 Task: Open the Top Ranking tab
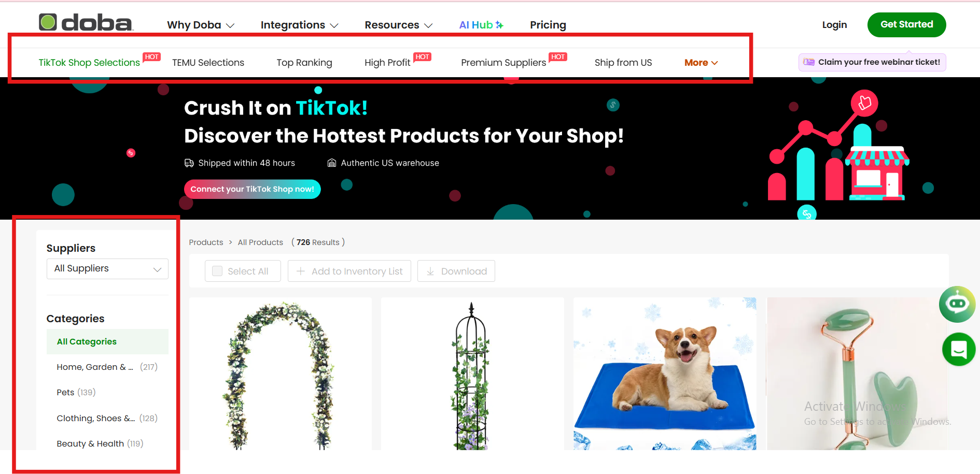pyautogui.click(x=304, y=63)
